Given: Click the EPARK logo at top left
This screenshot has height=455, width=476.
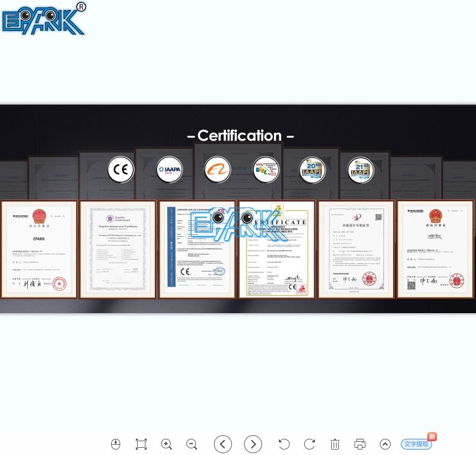Looking at the screenshot, I should coord(44,19).
